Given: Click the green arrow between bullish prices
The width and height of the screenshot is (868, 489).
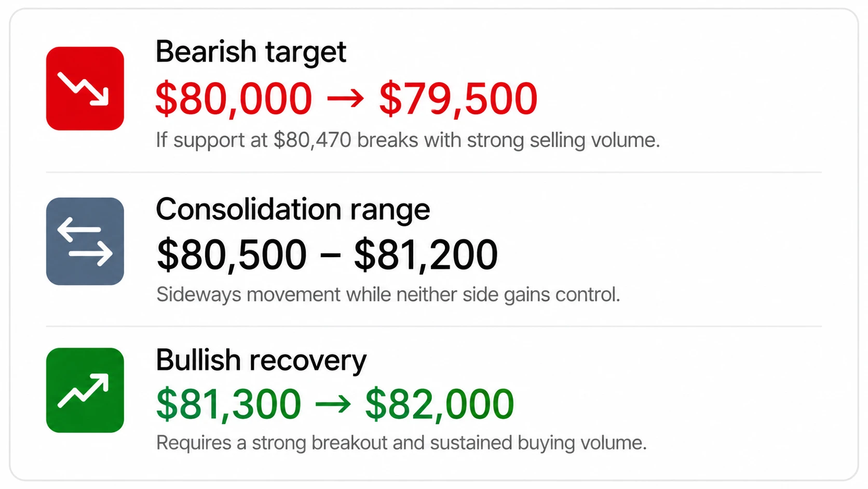Looking at the screenshot, I should [333, 404].
